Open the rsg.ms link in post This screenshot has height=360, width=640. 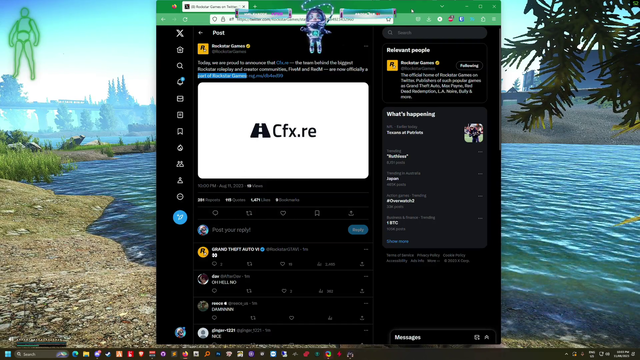pyautogui.click(x=266, y=76)
